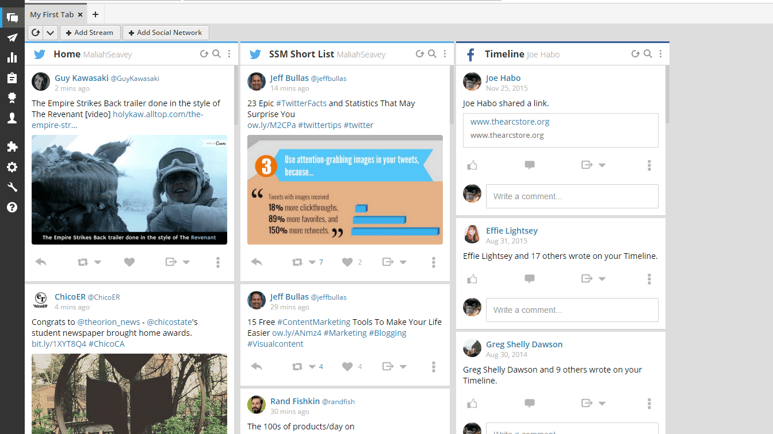Open Empire Strikes Back trailer image
Image resolution: width=773 pixels, height=434 pixels.
[x=129, y=190]
